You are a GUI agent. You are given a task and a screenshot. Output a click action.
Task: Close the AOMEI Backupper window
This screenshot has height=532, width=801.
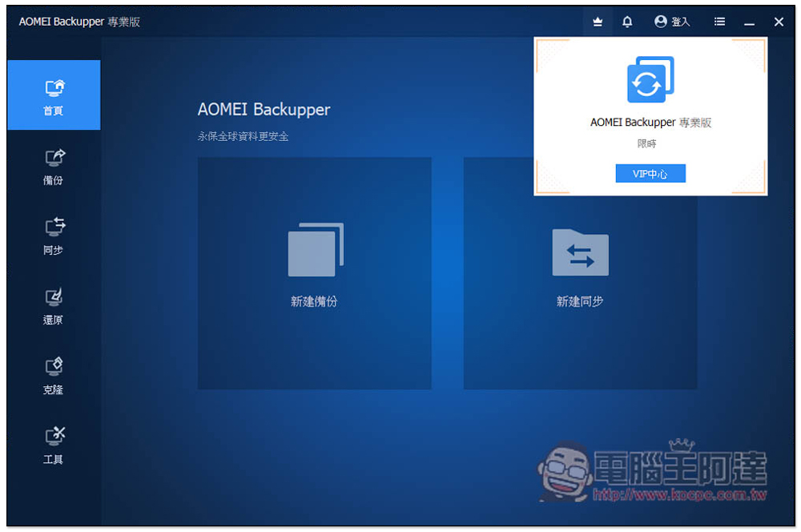pyautogui.click(x=779, y=22)
